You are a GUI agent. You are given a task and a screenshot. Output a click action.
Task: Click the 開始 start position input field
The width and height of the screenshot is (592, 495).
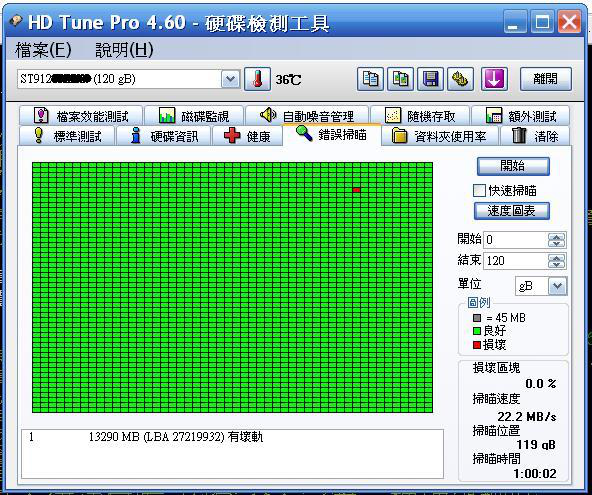(x=516, y=240)
